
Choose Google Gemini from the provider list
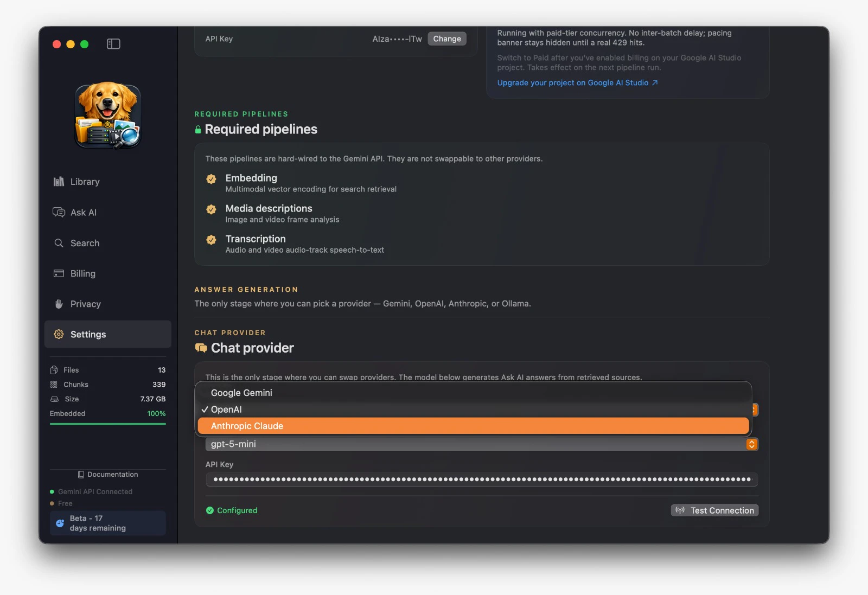click(x=473, y=393)
